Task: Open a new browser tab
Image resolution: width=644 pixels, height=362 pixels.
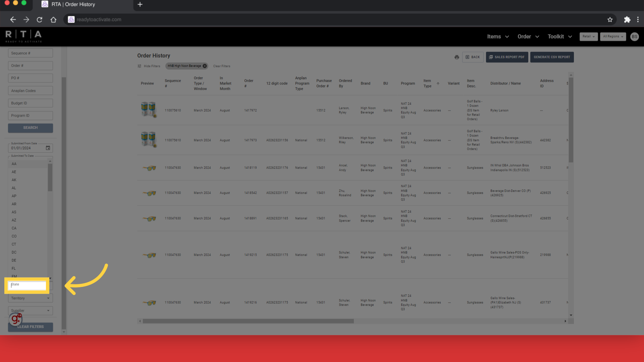Action: click(x=140, y=4)
